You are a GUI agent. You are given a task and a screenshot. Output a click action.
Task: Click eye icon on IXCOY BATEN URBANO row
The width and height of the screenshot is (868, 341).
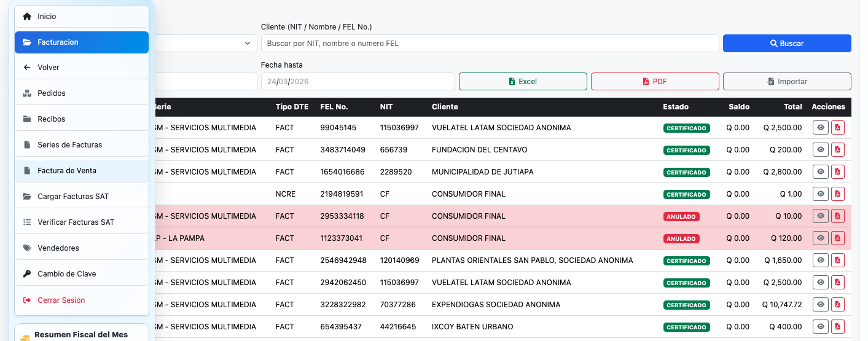click(820, 327)
